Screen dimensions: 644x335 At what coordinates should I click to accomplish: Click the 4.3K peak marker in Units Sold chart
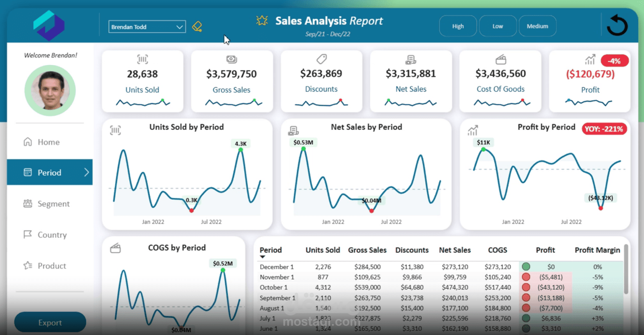coord(241,150)
